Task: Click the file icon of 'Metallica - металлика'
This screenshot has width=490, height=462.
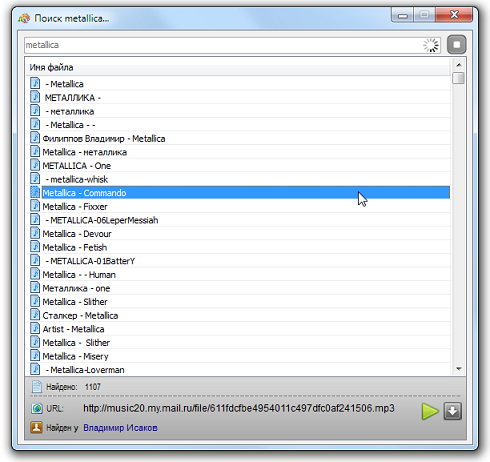Action: (35, 152)
